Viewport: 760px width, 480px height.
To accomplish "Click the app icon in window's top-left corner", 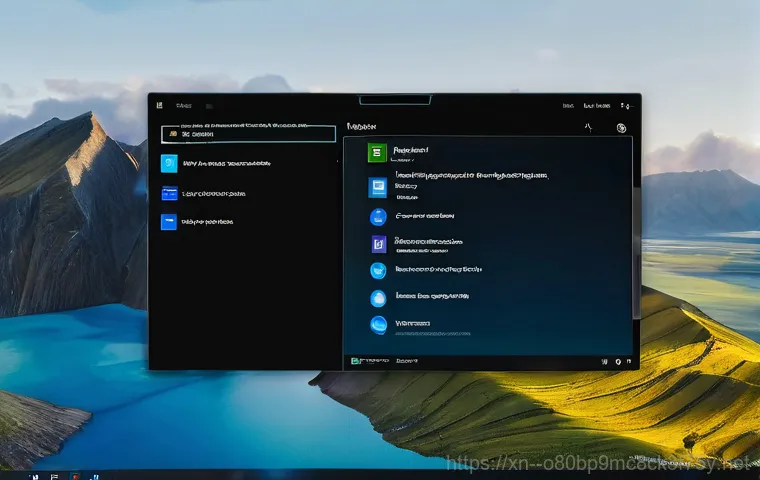I will pos(160,105).
